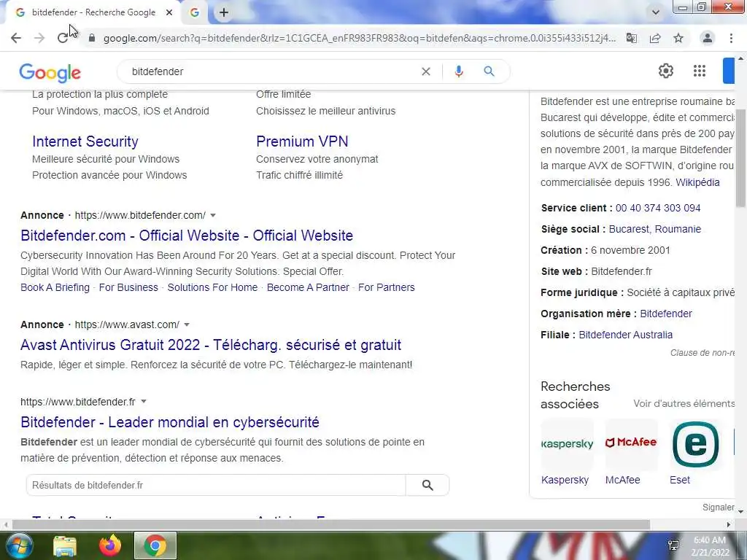The height and width of the screenshot is (560, 747).
Task: Click the Become A Partner sitelink
Action: click(308, 287)
